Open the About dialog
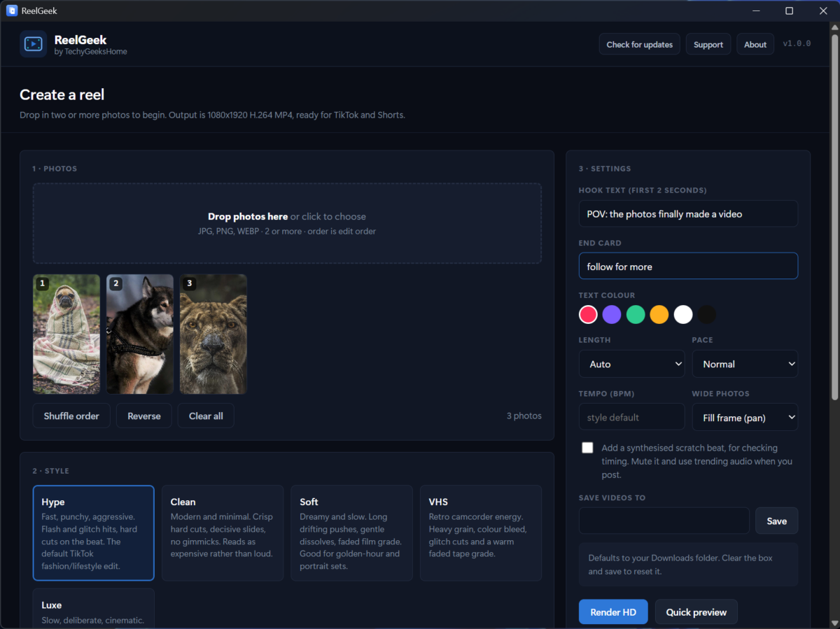840x629 pixels. [755, 44]
